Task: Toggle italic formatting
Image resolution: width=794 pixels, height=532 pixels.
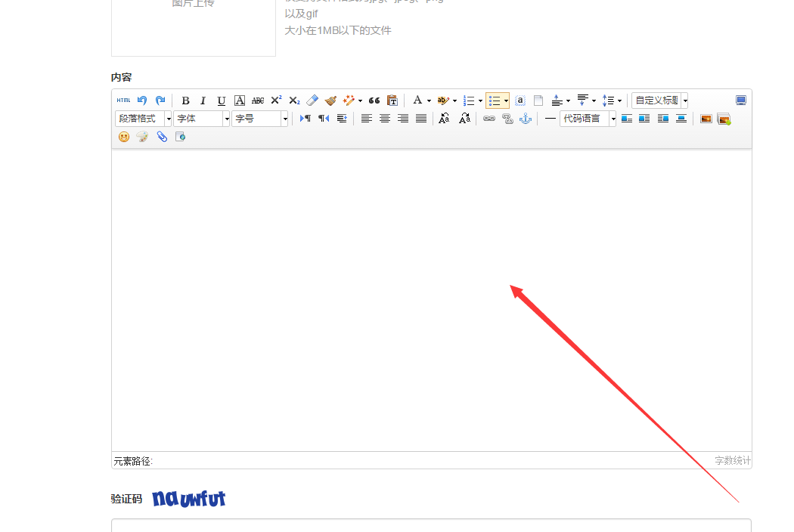Action: pyautogui.click(x=203, y=101)
